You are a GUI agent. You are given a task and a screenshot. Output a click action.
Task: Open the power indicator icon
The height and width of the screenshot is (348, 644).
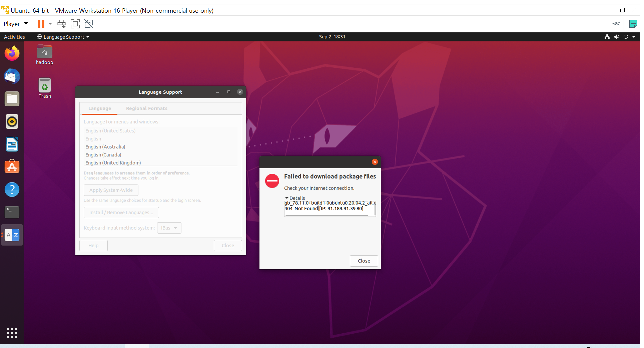click(626, 37)
